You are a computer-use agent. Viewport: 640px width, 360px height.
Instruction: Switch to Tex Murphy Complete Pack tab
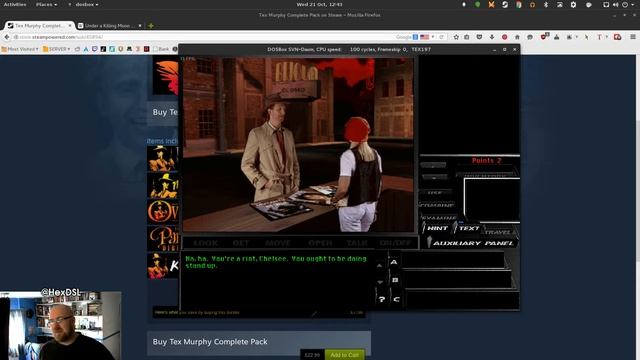pos(40,25)
